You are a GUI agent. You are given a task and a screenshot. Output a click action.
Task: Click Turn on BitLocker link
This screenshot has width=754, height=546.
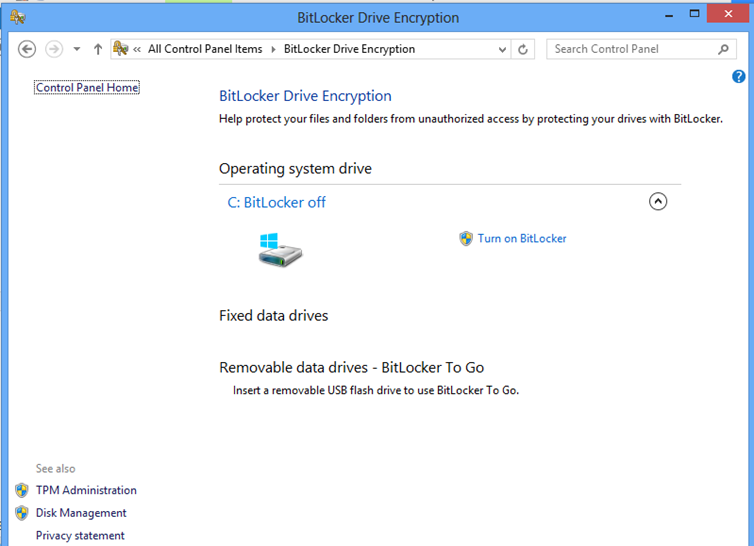[x=522, y=239]
